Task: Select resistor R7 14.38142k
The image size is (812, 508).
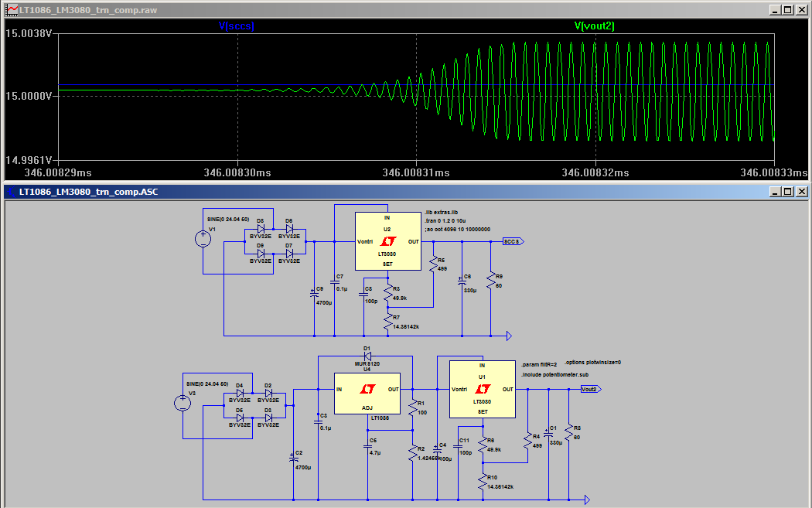Action: click(388, 322)
